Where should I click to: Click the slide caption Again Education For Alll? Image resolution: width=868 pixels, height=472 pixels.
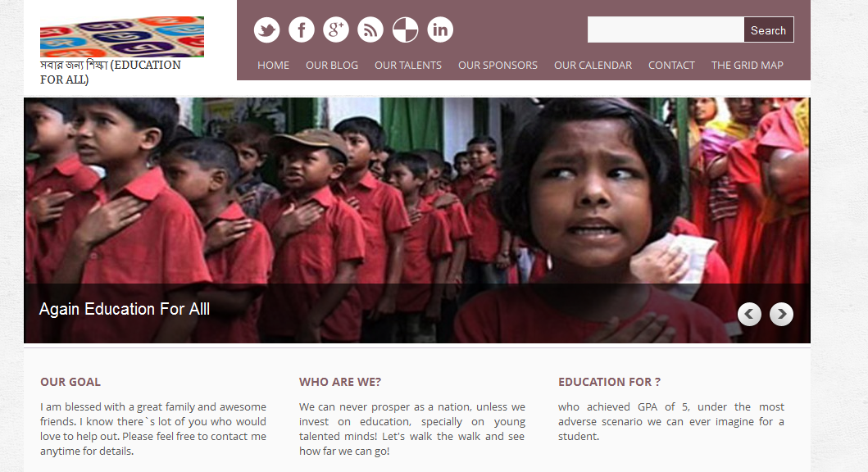click(125, 309)
